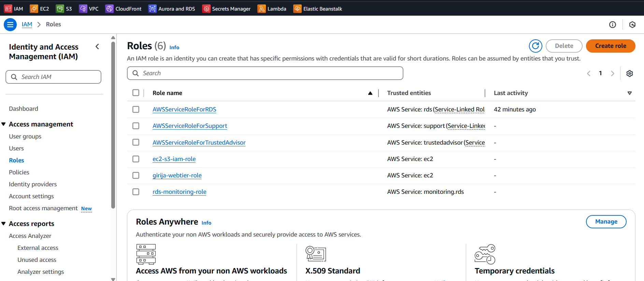The image size is (644, 281).
Task: Open the S3 service shortcut icon
Action: click(60, 9)
